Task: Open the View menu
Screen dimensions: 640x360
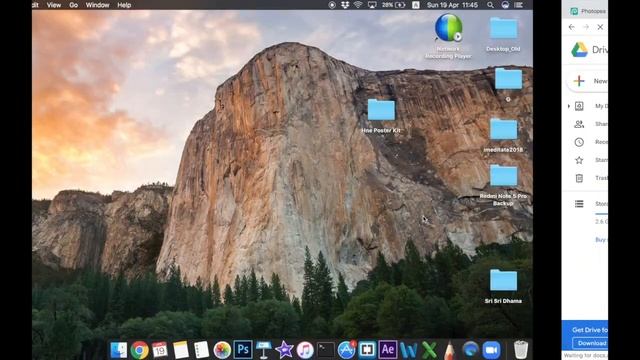Action: tap(53, 5)
